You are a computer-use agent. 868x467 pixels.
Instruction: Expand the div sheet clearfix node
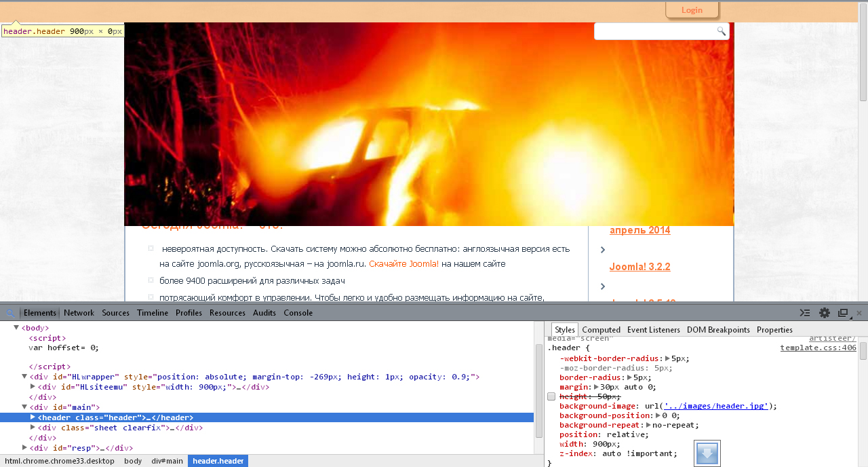[33, 428]
